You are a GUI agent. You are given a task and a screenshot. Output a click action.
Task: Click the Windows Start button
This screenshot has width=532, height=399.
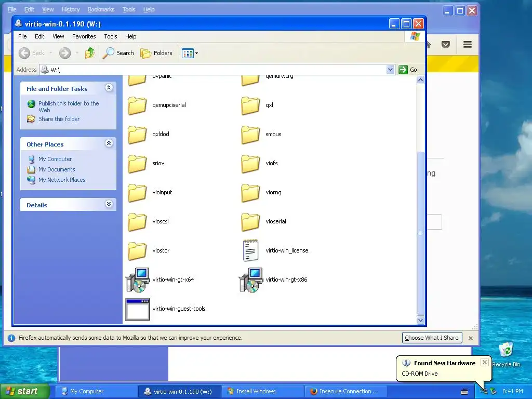24,391
